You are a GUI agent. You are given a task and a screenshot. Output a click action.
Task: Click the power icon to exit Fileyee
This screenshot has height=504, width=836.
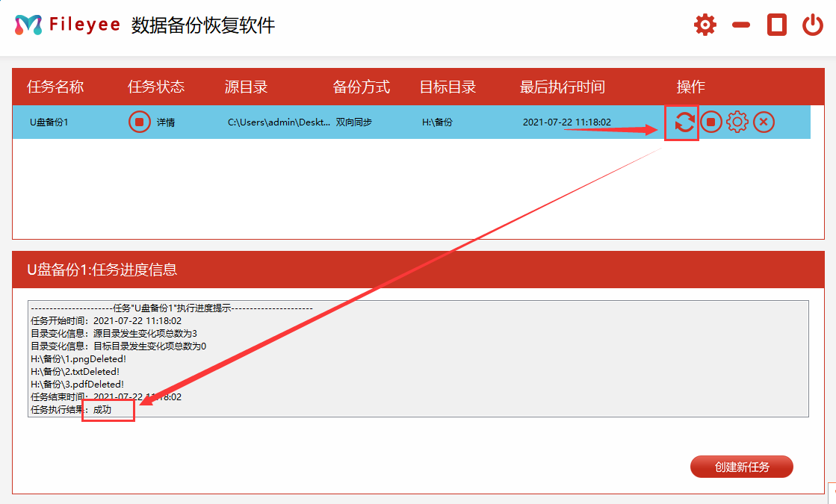(x=813, y=25)
